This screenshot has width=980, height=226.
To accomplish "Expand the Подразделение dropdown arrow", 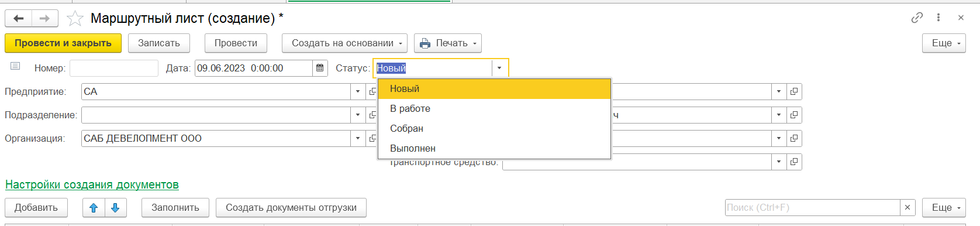I will 358,115.
